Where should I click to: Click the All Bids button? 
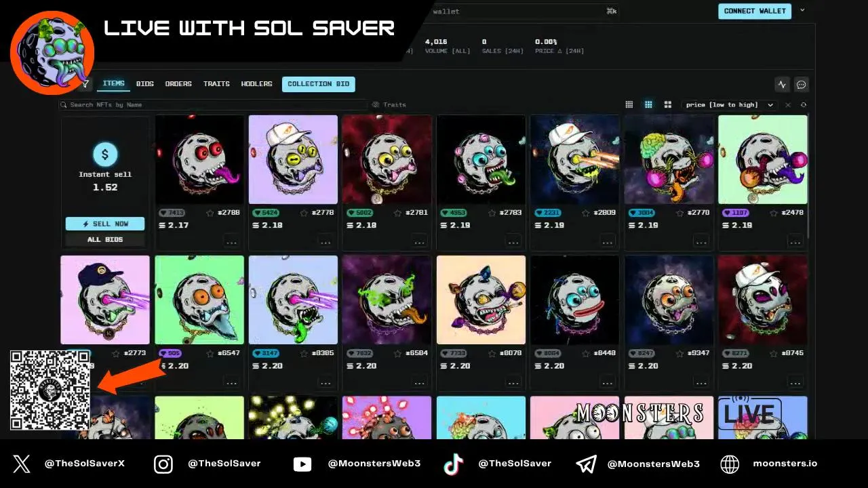(105, 239)
